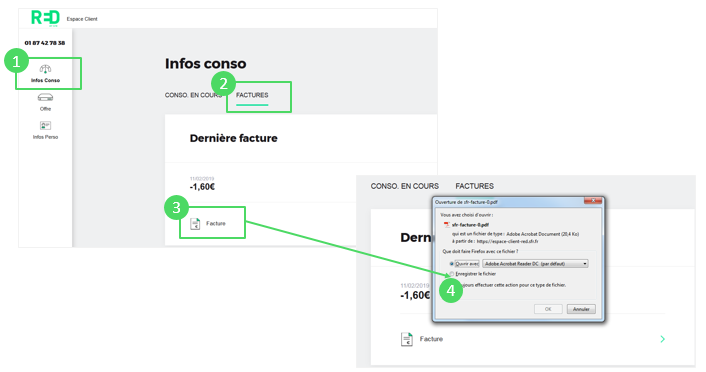Click green step 4 circle marker
Screen dimensions: 706x372
(x=451, y=290)
